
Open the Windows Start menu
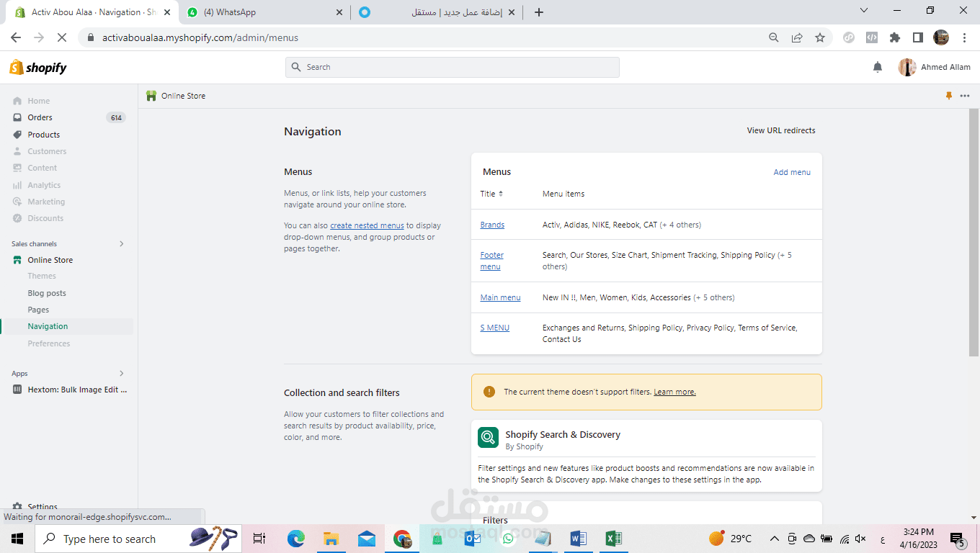click(x=17, y=539)
